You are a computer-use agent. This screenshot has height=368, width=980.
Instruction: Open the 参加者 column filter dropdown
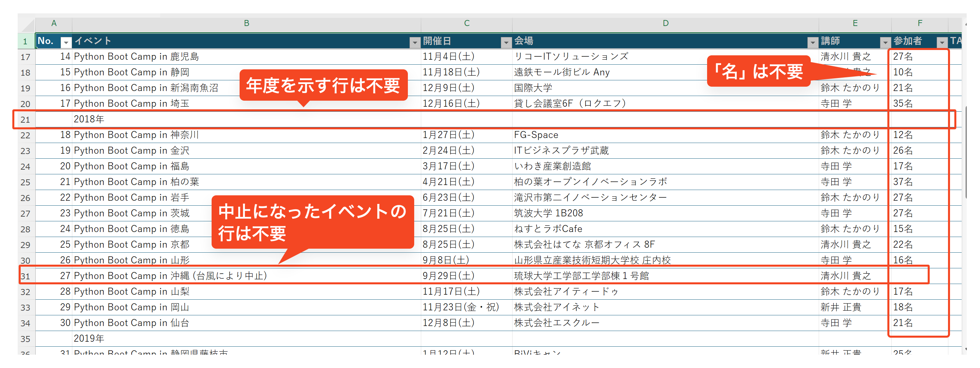(x=942, y=42)
